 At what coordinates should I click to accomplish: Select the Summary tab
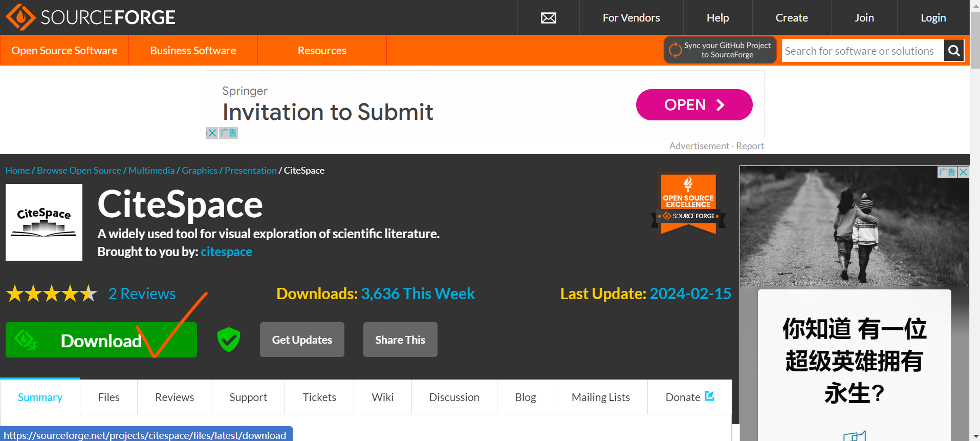click(x=40, y=397)
